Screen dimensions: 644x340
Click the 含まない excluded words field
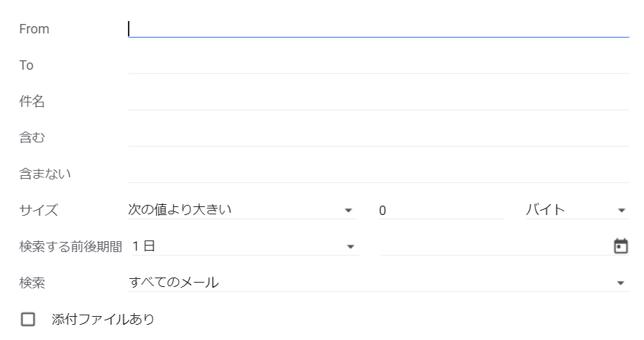(378, 173)
